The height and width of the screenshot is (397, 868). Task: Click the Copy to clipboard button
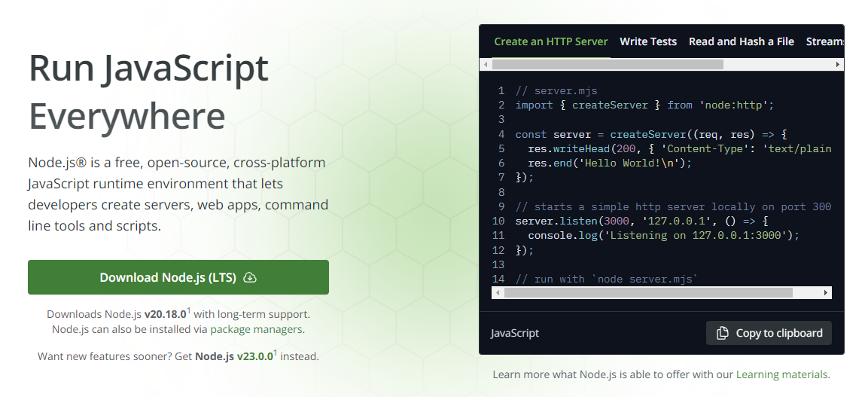click(x=769, y=333)
